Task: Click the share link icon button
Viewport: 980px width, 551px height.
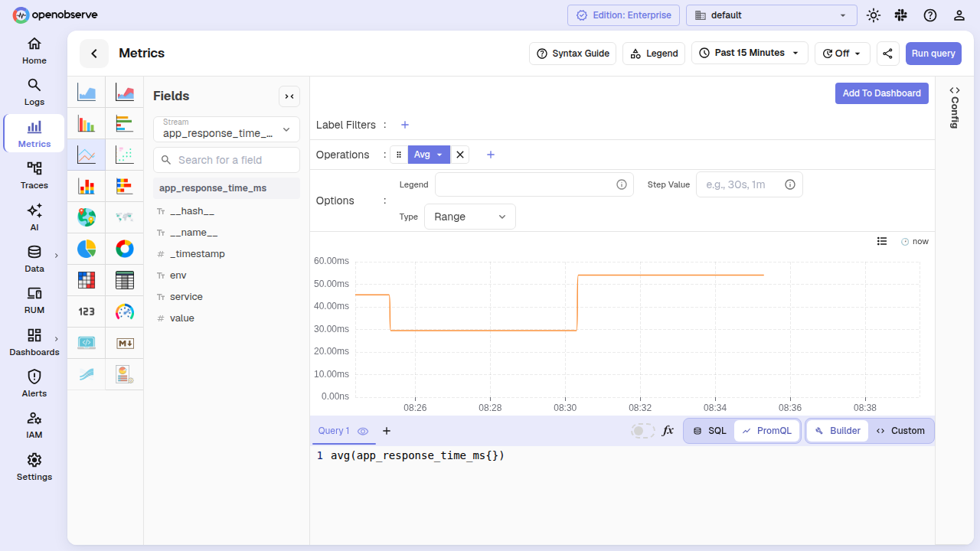Action: tap(888, 54)
